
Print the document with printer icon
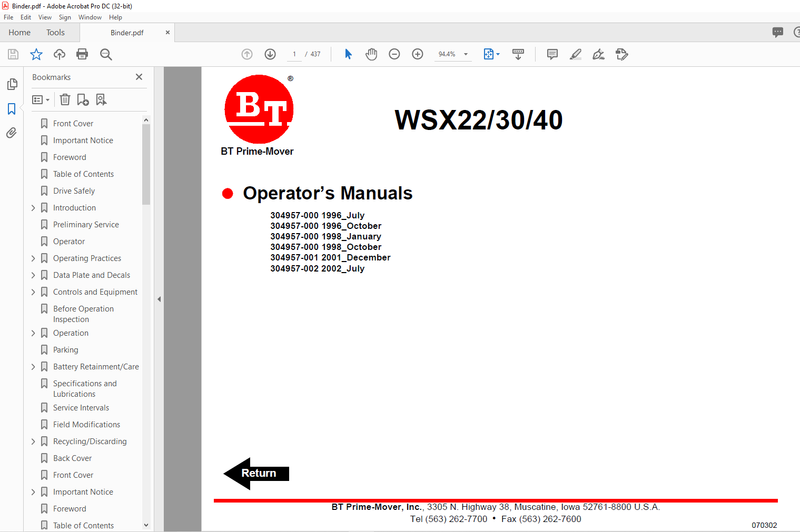click(x=82, y=54)
